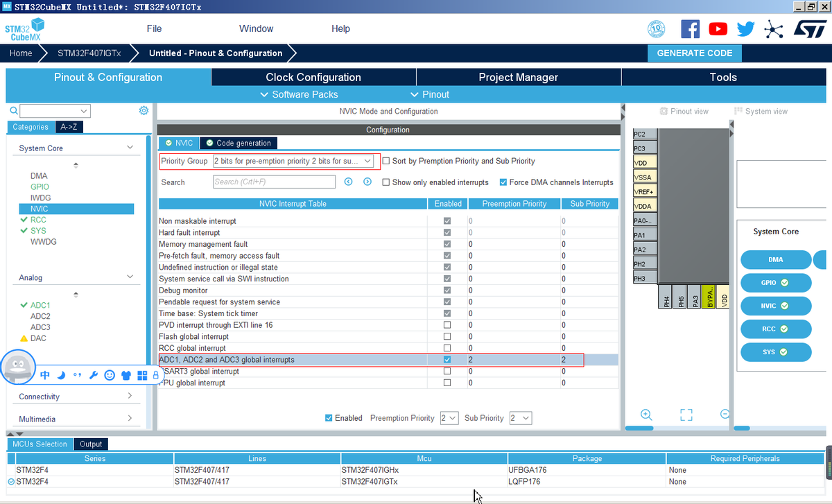Click the settings gear above Categories
The image size is (832, 504).
pos(144,111)
